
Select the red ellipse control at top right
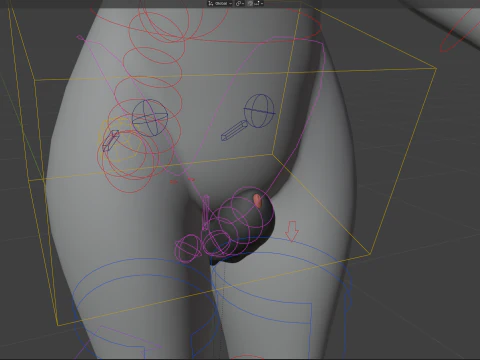coord(459,32)
